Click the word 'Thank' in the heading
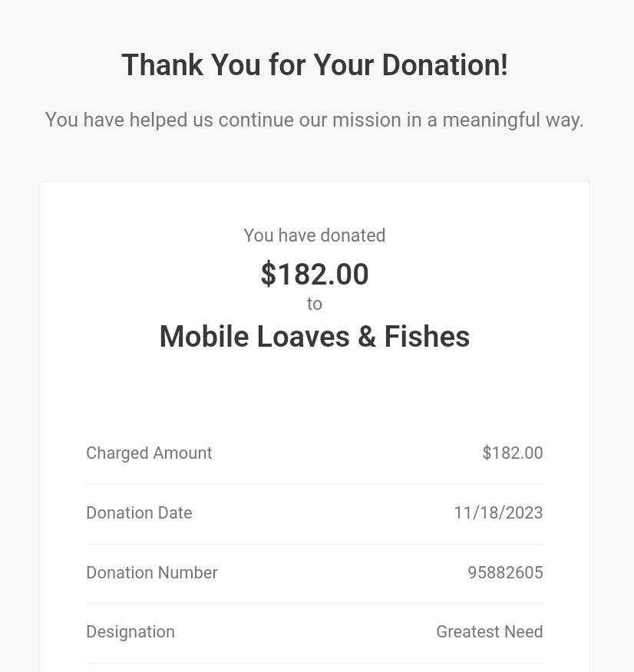The width and height of the screenshot is (634, 672). point(163,65)
